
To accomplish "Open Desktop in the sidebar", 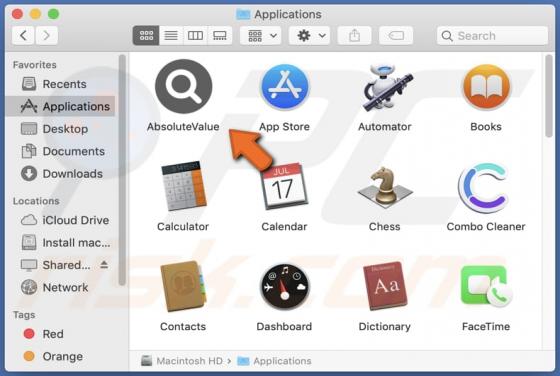I will click(x=60, y=129).
